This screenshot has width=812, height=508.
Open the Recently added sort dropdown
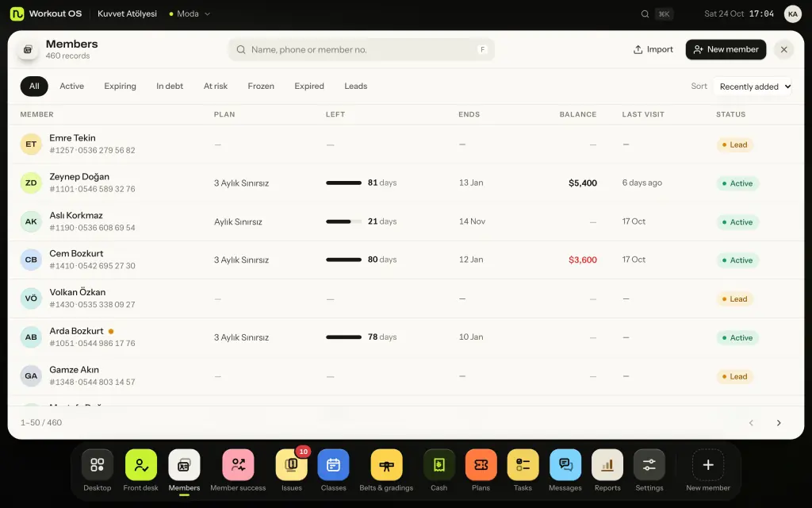(753, 87)
